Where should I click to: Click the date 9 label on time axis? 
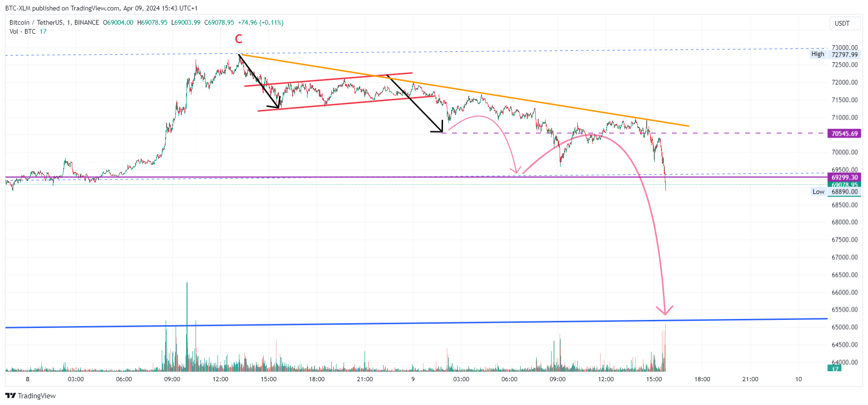(x=413, y=379)
